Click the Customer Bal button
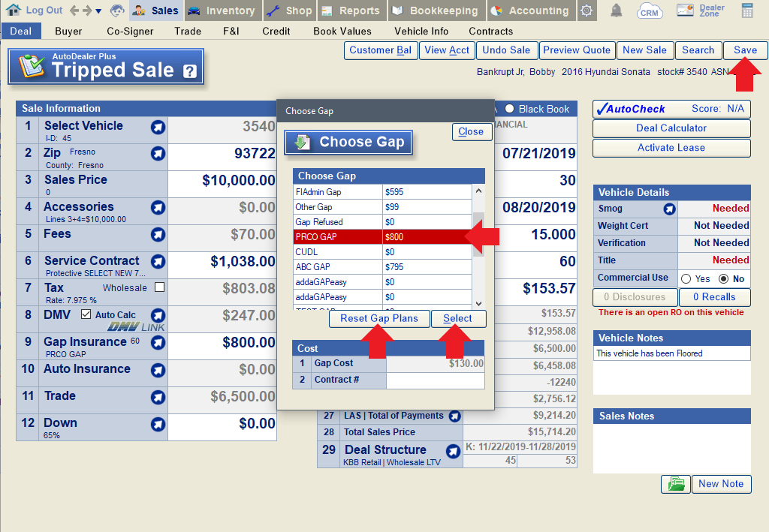The width and height of the screenshot is (769, 532). coord(381,50)
